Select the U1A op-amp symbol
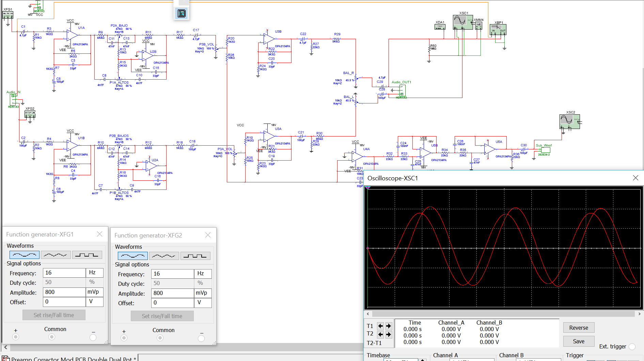 click(x=73, y=35)
